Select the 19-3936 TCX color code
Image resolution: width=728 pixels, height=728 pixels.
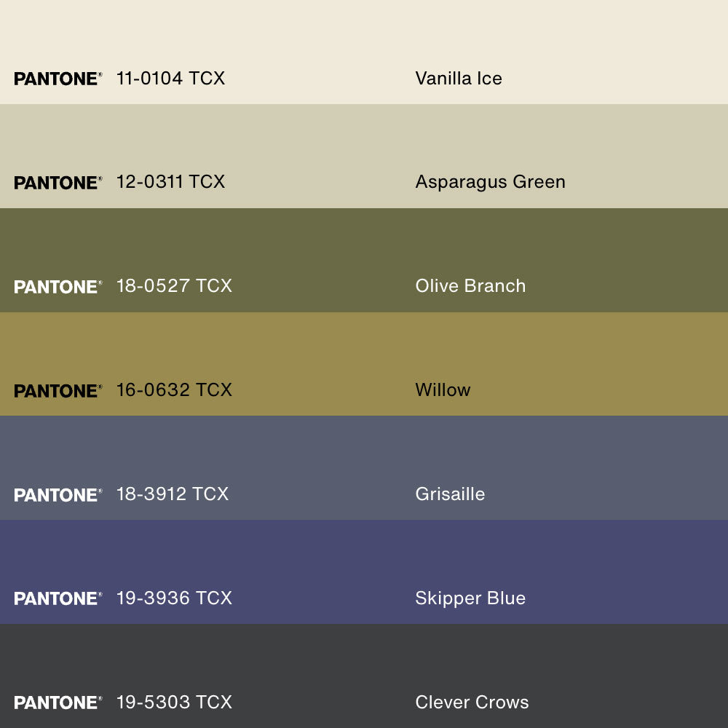coord(174,598)
